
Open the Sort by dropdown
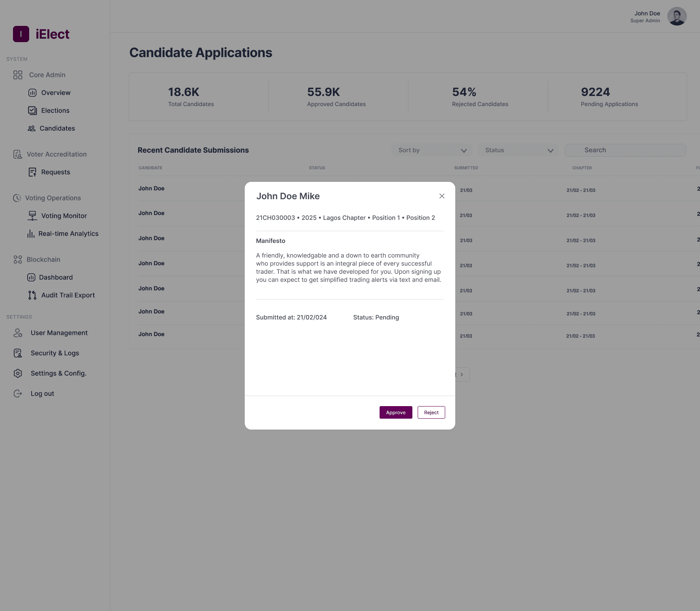pos(432,150)
